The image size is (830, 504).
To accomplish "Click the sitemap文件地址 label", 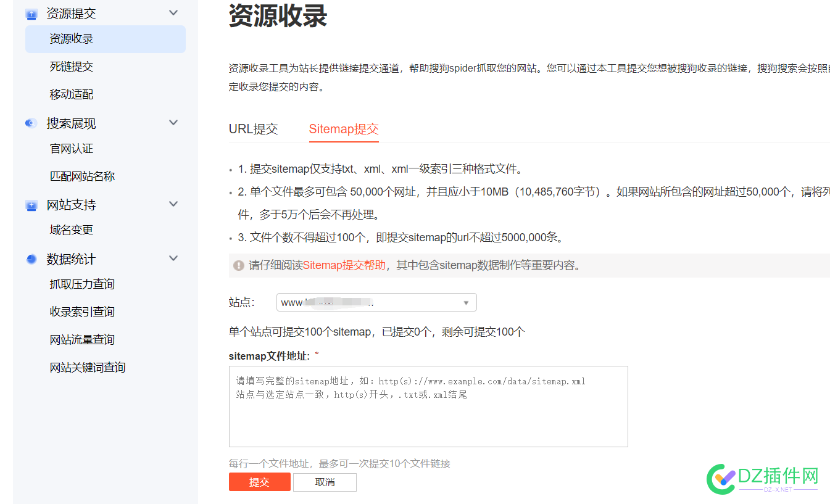I will pos(270,356).
